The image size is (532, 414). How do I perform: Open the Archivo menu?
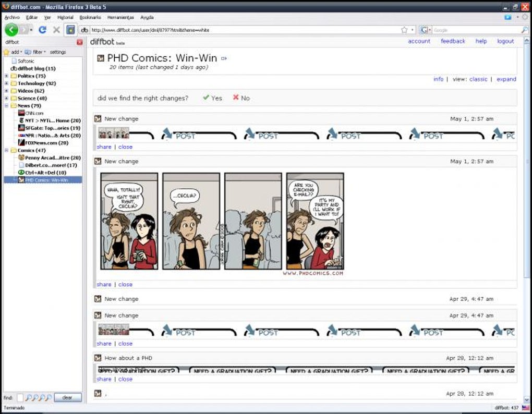point(12,17)
